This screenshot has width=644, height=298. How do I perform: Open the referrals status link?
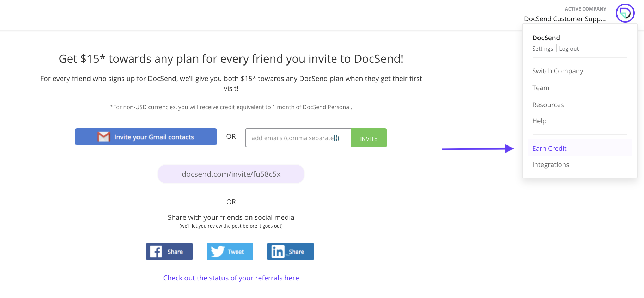tap(231, 278)
